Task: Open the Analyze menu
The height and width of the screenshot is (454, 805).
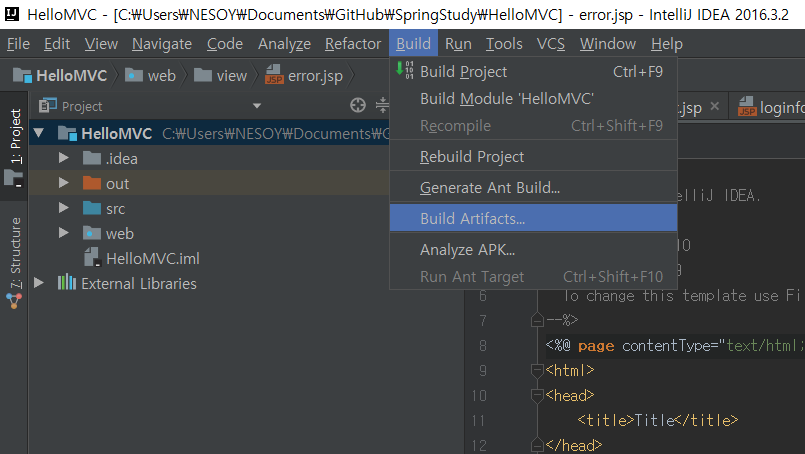Action: [284, 44]
